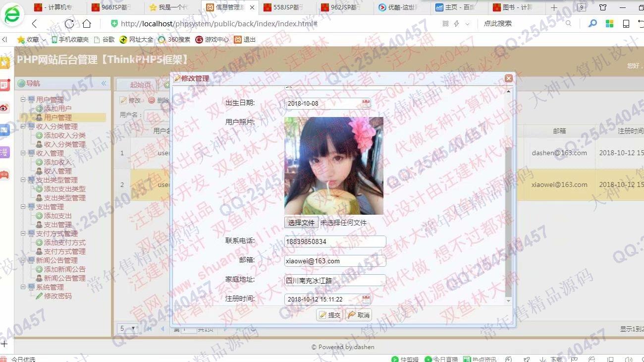This screenshot has height=362, width=644.
Task: Open calendar picker for 注册时间
Action: [x=366, y=299]
